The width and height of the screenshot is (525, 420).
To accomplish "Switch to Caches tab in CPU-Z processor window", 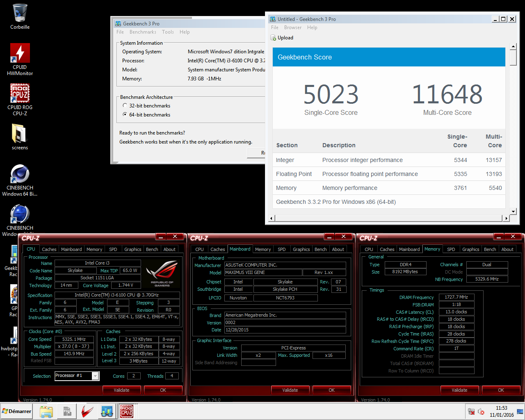I will [x=49, y=249].
